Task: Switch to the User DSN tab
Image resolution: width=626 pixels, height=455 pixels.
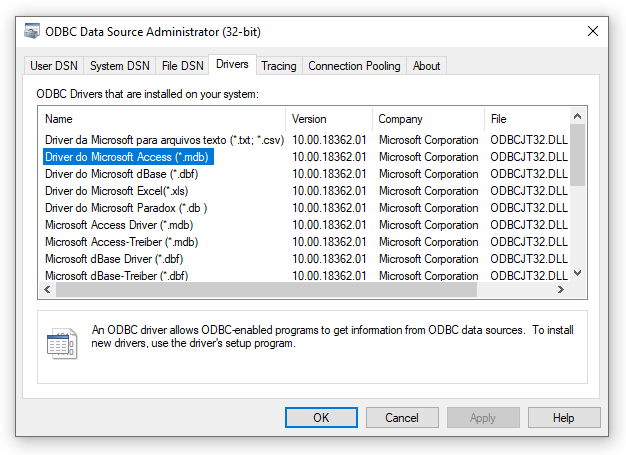Action: point(54,66)
